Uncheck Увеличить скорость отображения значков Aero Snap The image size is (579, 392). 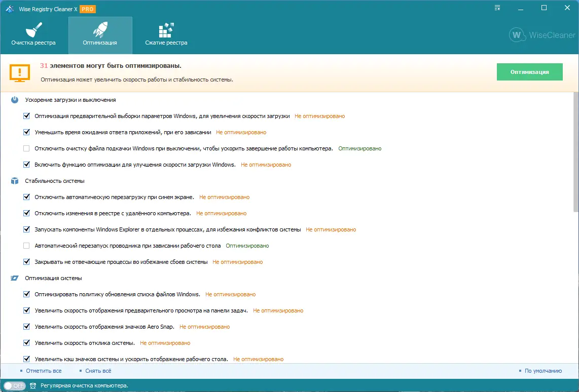coord(26,327)
